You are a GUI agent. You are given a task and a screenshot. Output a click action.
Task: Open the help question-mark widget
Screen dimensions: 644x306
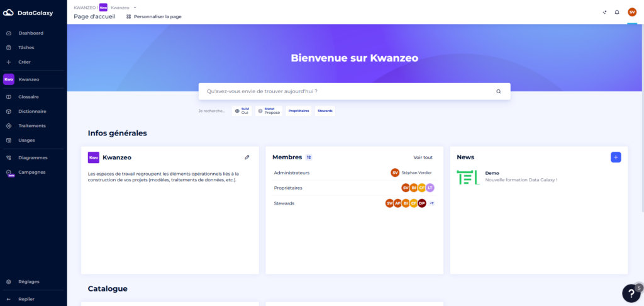pyautogui.click(x=631, y=293)
